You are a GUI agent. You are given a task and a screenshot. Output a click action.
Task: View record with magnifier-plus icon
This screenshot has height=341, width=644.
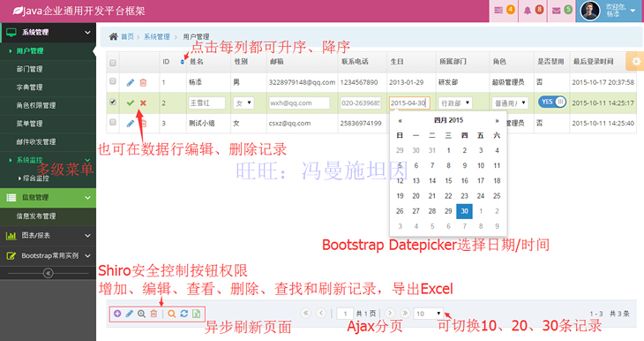[141, 314]
